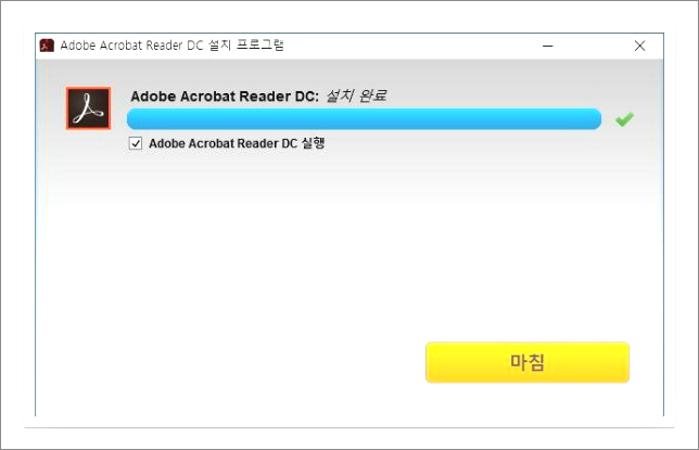Image resolution: width=699 pixels, height=450 pixels.
Task: Uncheck the Adobe Acrobat Reader DC 실행 checkbox
Action: click(x=136, y=144)
